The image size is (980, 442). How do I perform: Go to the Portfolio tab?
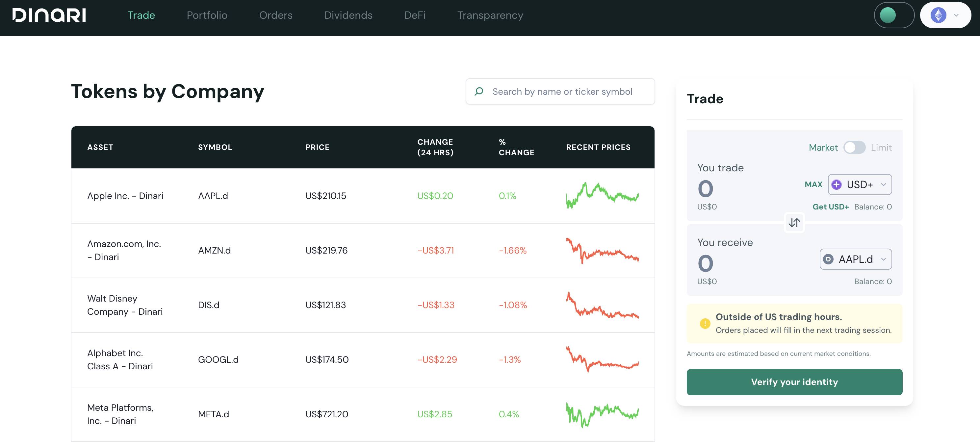(207, 15)
